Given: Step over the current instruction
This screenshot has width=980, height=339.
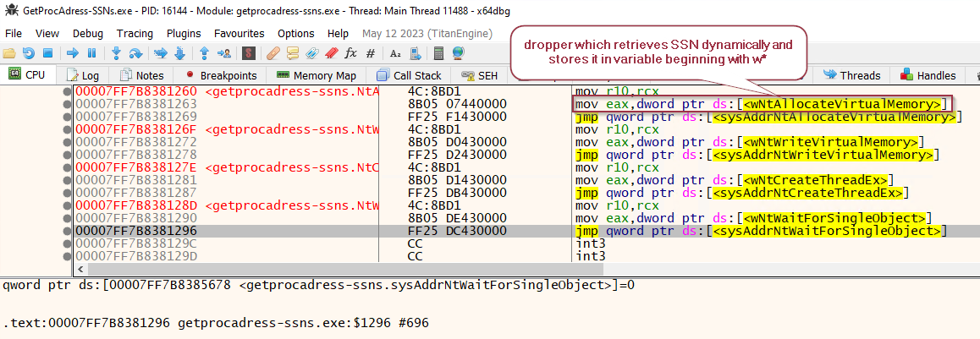Looking at the screenshot, I should tap(135, 54).
